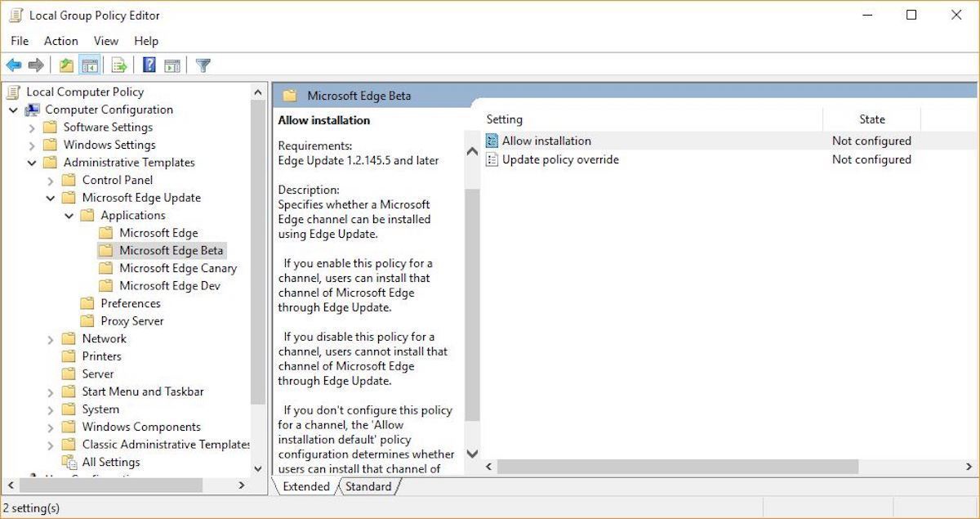Open the View menu
This screenshot has width=980, height=519.
click(106, 41)
